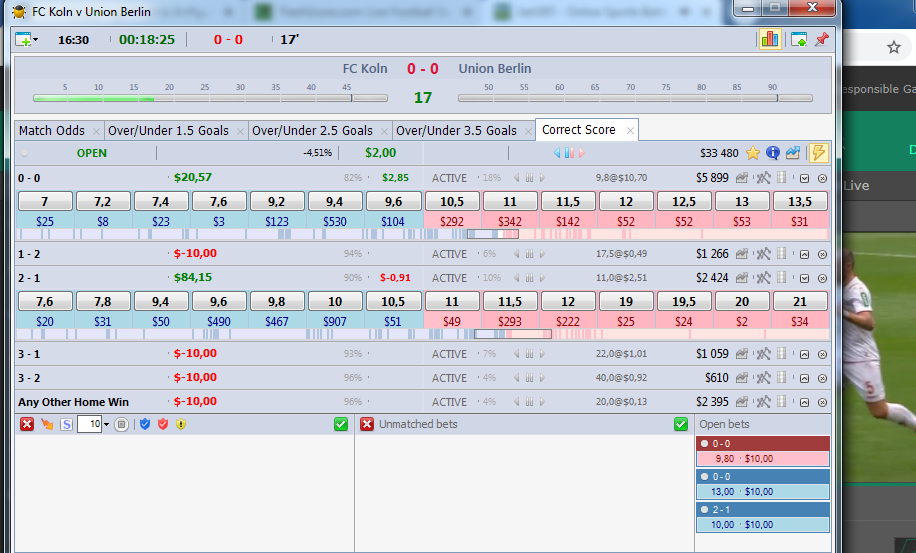Click red X beside Unmatched bets
The image size is (916, 553).
point(367,424)
